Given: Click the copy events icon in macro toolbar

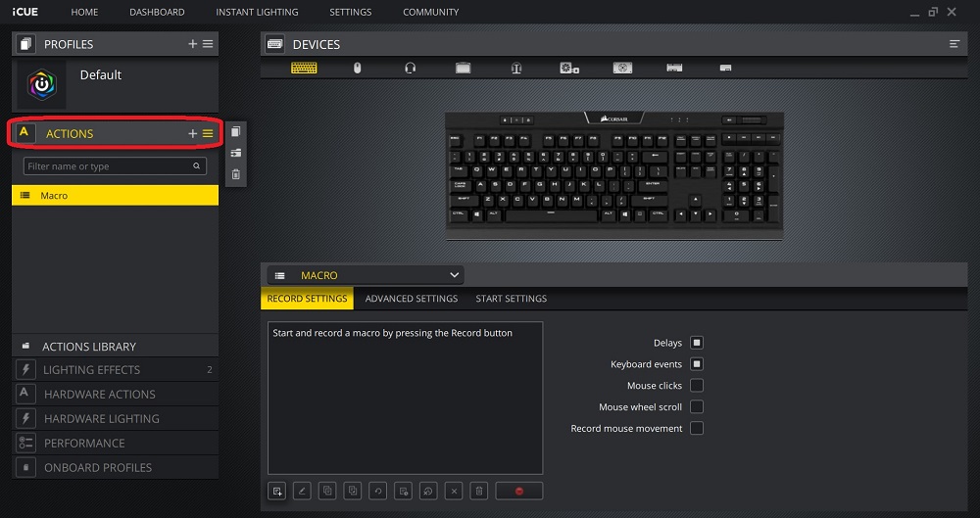Looking at the screenshot, I should click(327, 492).
